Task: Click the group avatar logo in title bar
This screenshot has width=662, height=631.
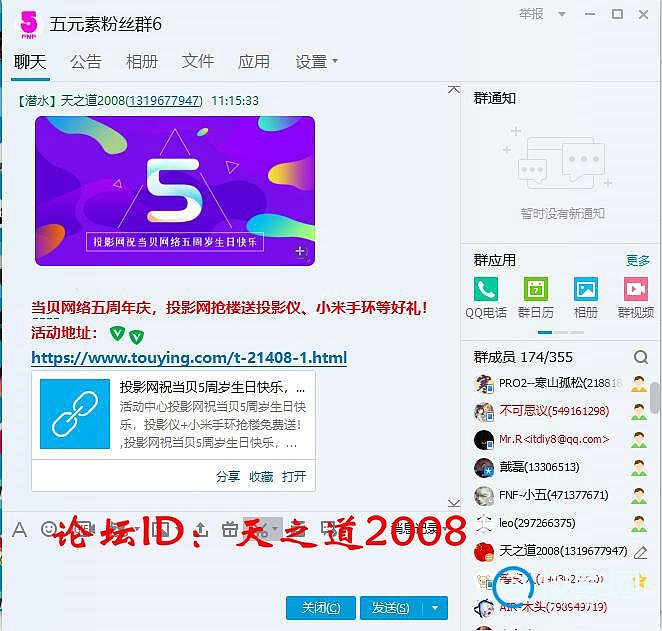Action: click(x=29, y=24)
